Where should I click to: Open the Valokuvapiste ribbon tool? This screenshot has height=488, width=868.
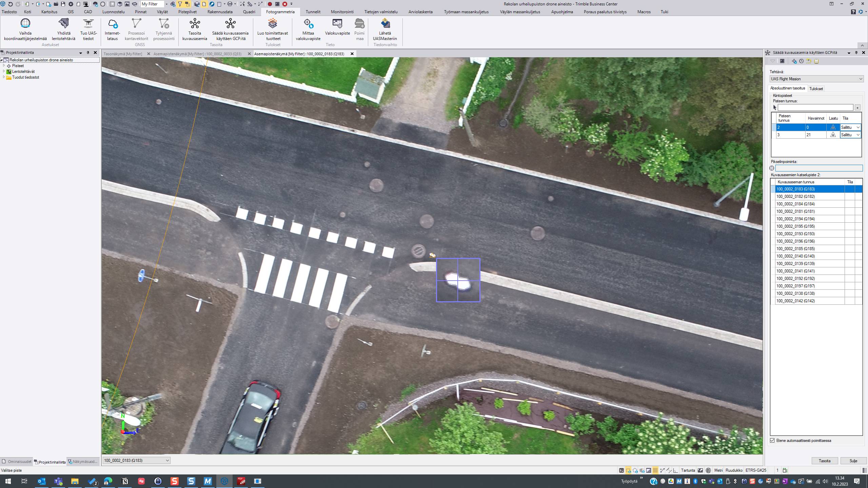337,27
